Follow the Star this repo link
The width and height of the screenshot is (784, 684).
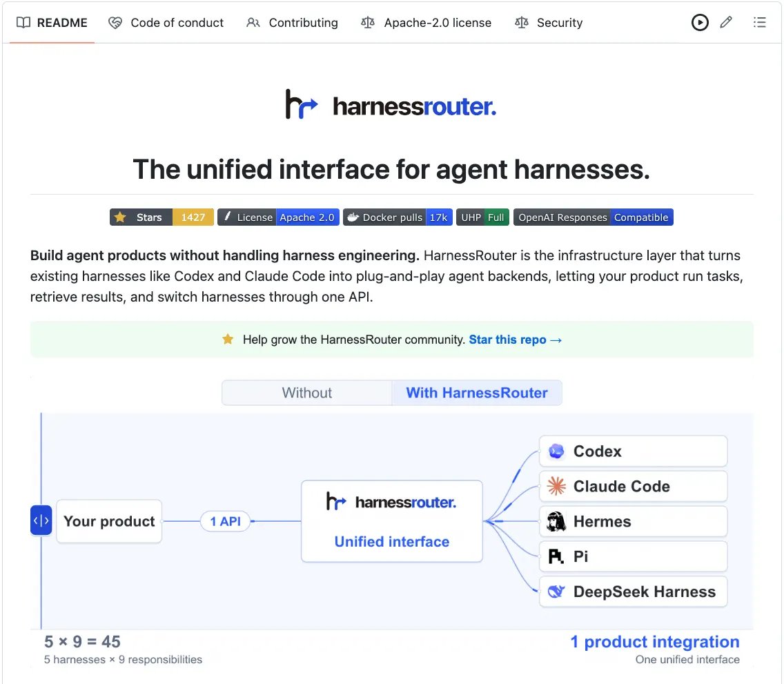tap(515, 340)
